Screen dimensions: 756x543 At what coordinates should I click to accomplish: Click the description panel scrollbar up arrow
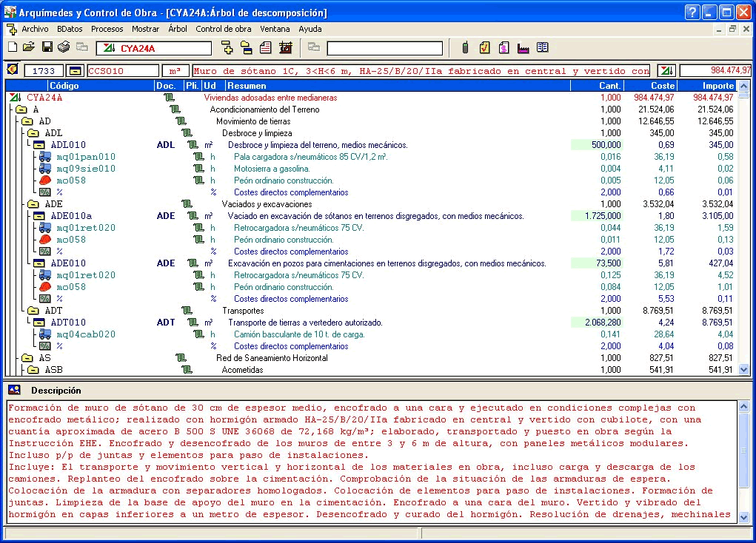[x=744, y=406]
